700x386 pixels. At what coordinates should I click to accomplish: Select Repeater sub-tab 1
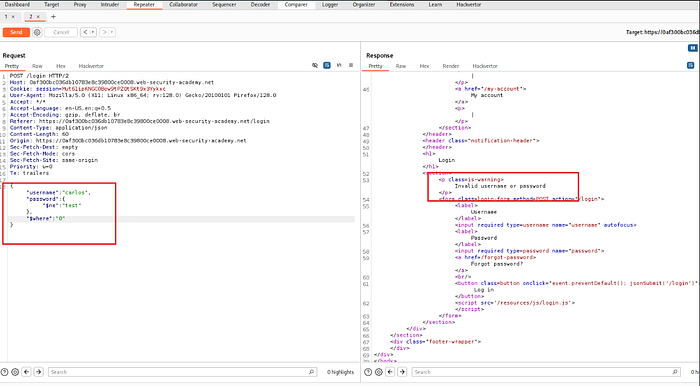tap(6, 17)
